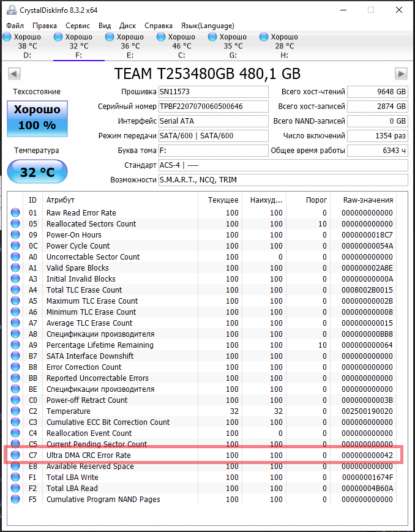Viewport: 415px width, 532px height.
Task: Open the Правка menu
Action: [45, 26]
